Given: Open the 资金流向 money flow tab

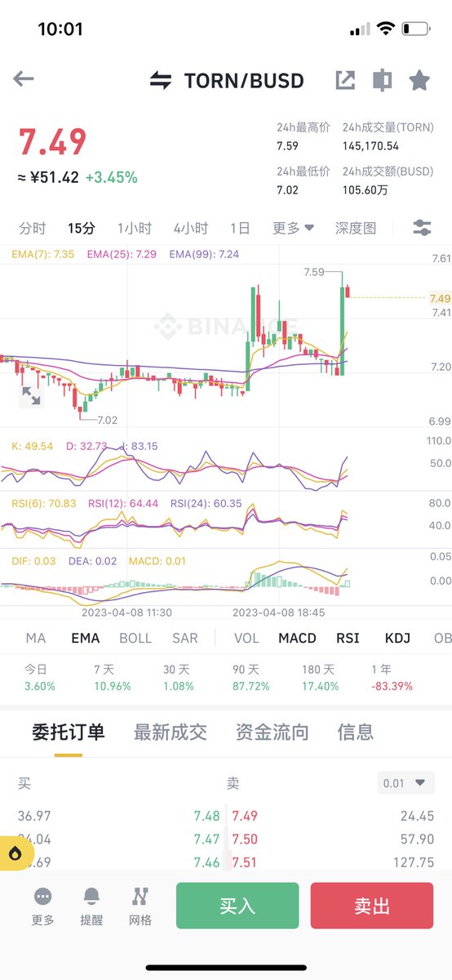Looking at the screenshot, I should coord(273,732).
